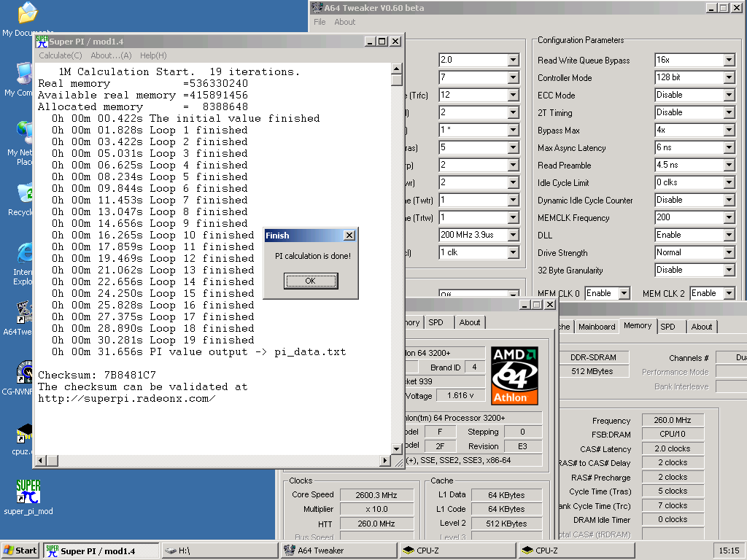The image size is (747, 560).
Task: Select Recycle Bin desktop icon
Action: click(24, 192)
